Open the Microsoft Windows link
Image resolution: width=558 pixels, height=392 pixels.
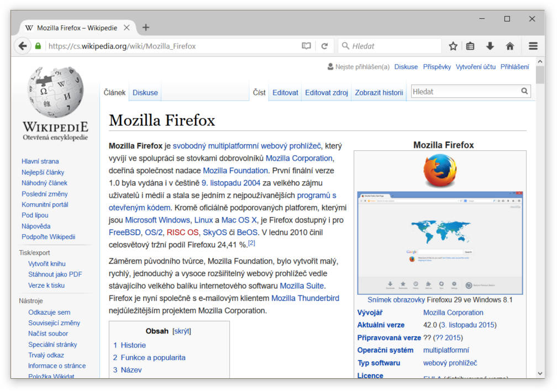157,220
